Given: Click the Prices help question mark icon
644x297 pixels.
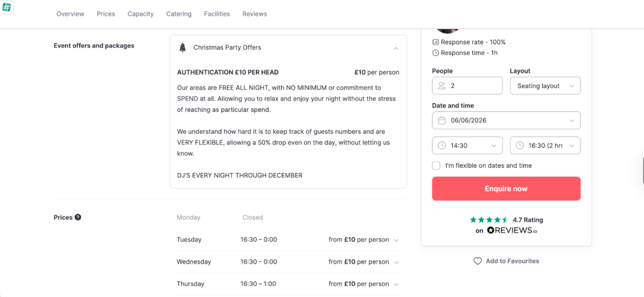Looking at the screenshot, I should coord(78,217).
